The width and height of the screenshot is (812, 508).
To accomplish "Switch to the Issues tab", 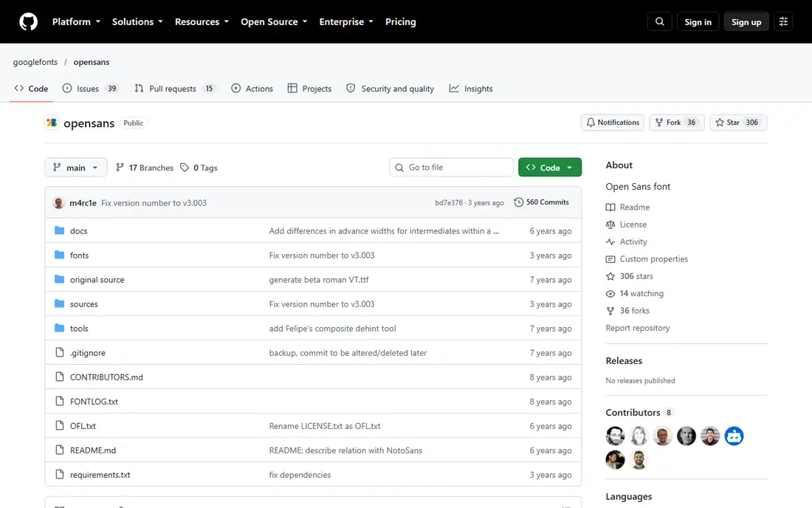I will pos(91,89).
